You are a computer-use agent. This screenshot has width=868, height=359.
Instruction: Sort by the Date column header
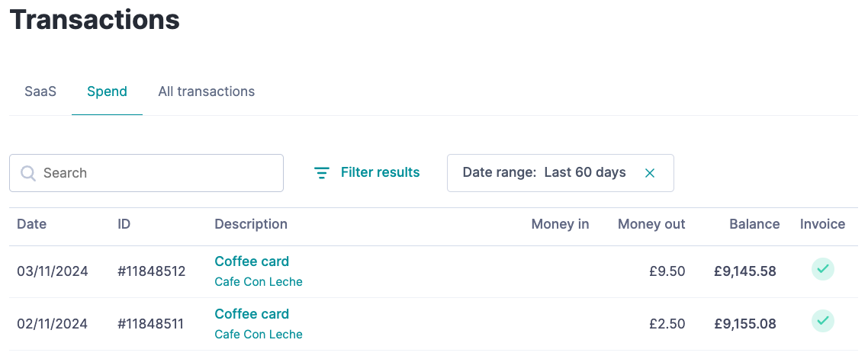(x=31, y=224)
